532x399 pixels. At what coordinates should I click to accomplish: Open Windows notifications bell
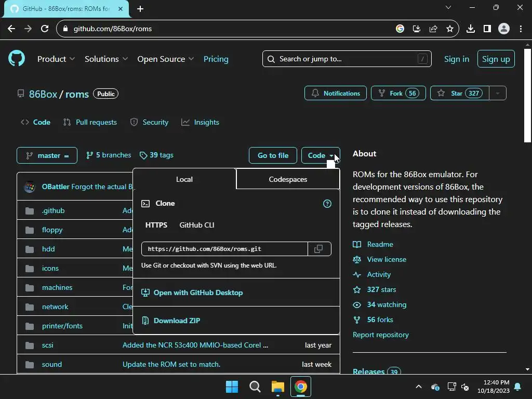(x=518, y=387)
